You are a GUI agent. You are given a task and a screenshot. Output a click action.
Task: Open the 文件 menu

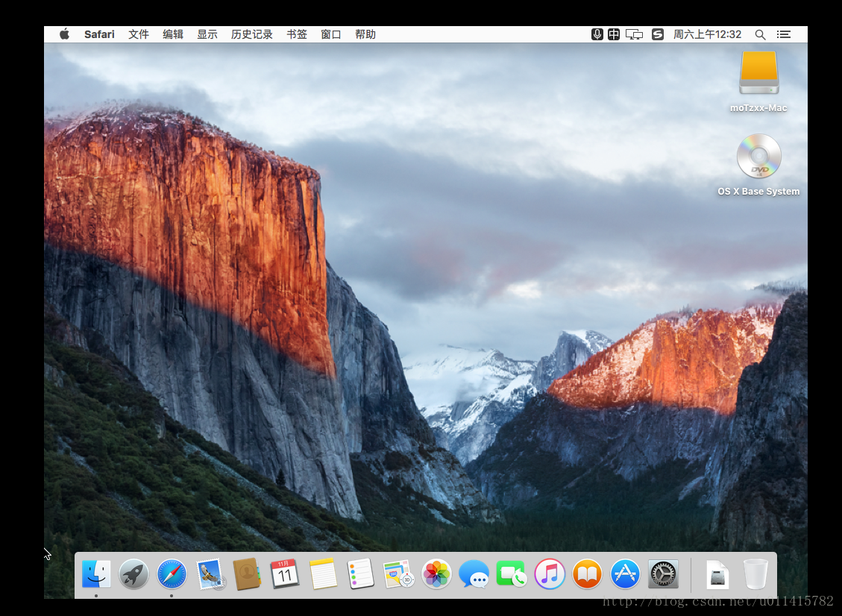pos(139,34)
